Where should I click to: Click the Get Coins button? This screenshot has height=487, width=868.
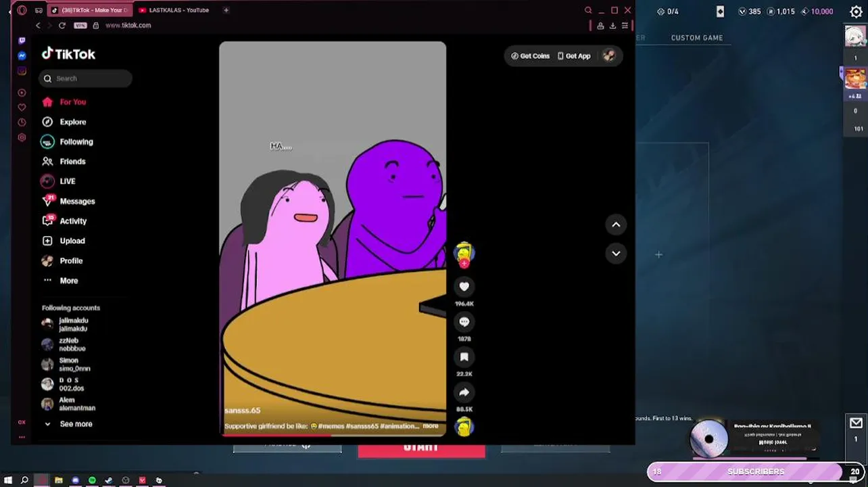530,56
